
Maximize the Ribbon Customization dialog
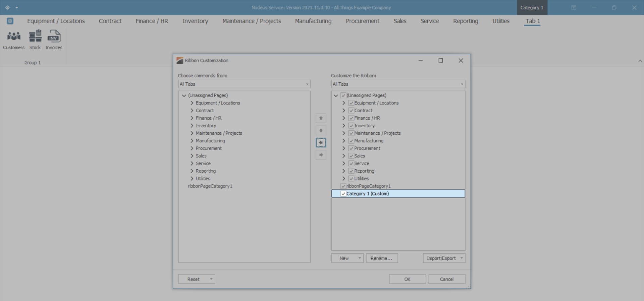pos(441,60)
